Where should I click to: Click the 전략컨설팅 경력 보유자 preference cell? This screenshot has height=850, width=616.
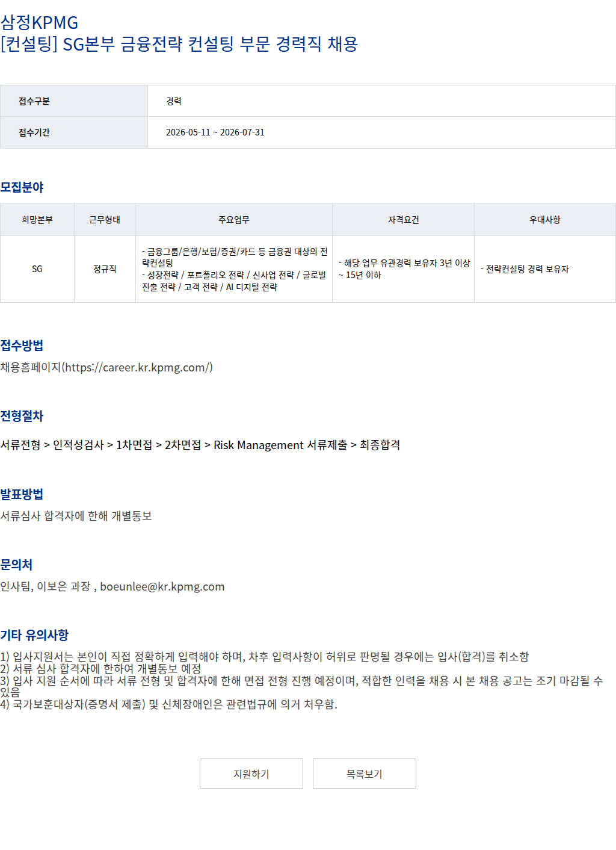point(545,269)
